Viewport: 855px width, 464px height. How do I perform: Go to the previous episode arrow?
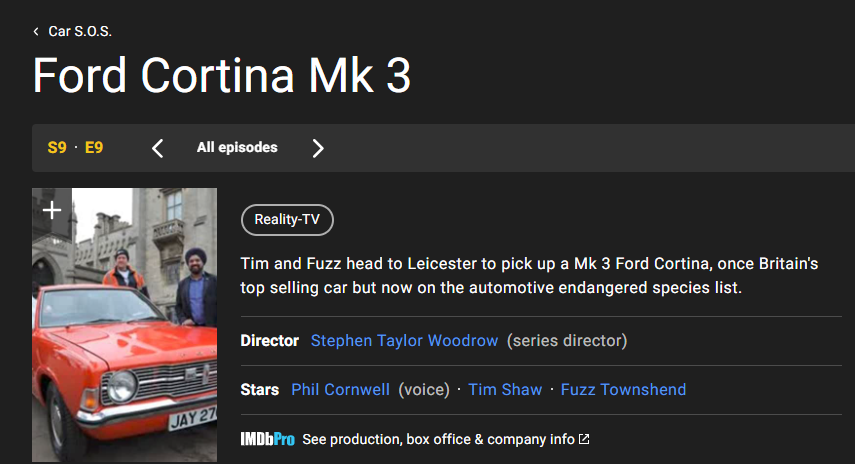tap(158, 148)
